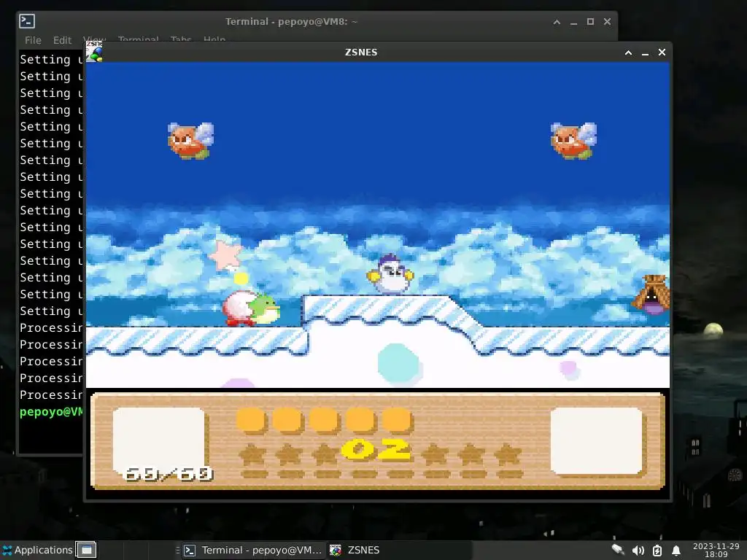Viewport: 747px width, 560px height.
Task: Click the Terminal - pepoyo@VM8 title text
Action: click(x=291, y=21)
